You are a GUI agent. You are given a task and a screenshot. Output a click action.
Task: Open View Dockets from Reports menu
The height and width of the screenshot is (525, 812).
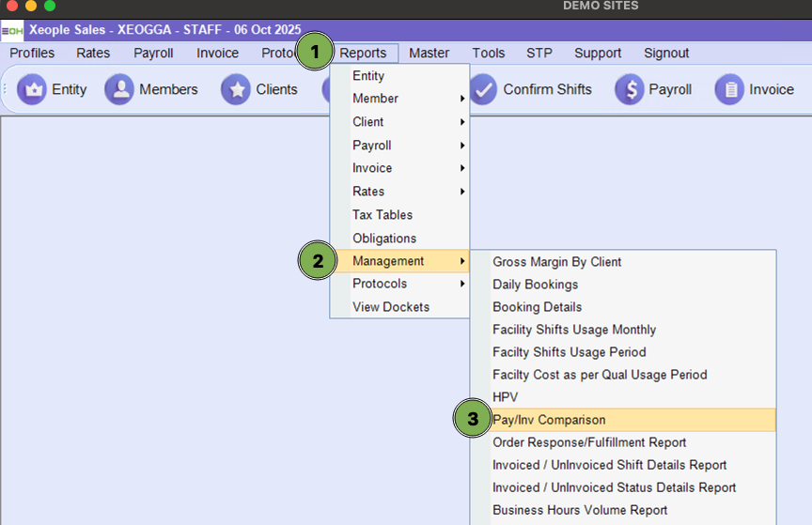click(x=391, y=307)
